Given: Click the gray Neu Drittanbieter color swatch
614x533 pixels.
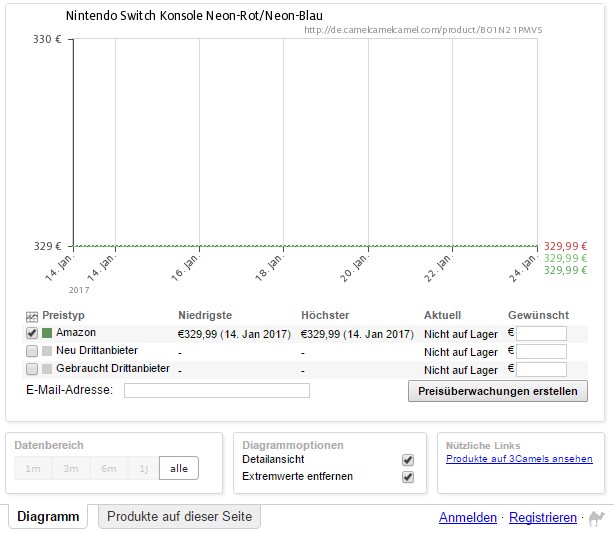Looking at the screenshot, I should 47,351.
